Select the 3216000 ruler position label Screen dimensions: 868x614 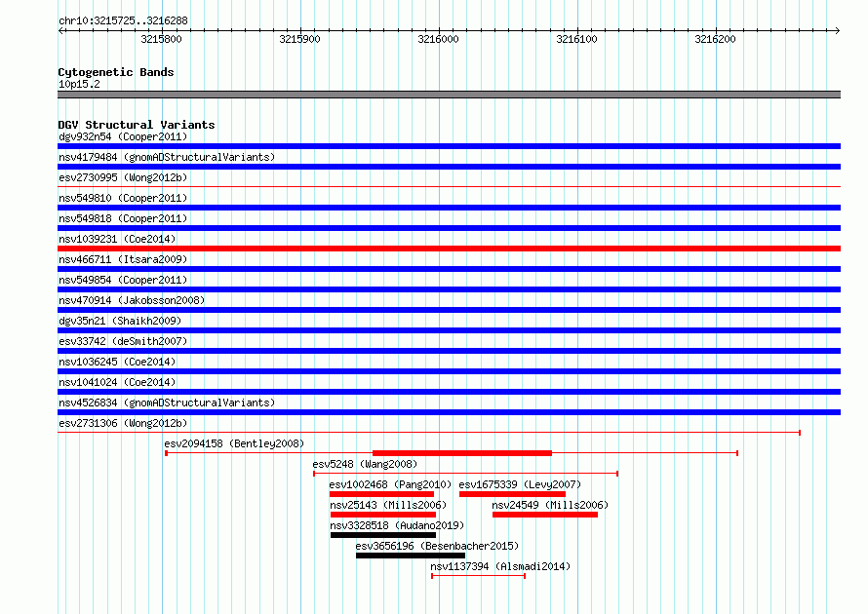(x=438, y=39)
